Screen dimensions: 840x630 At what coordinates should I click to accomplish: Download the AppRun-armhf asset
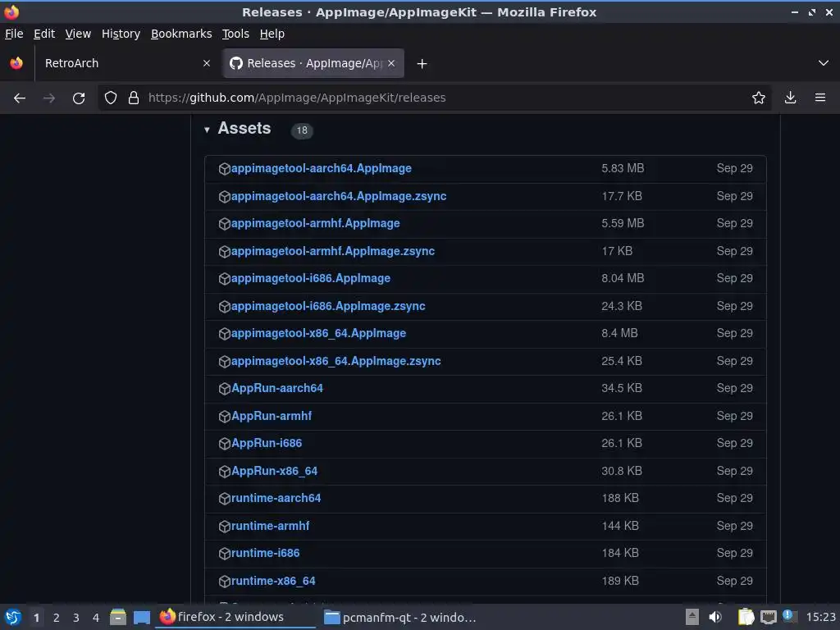(272, 416)
